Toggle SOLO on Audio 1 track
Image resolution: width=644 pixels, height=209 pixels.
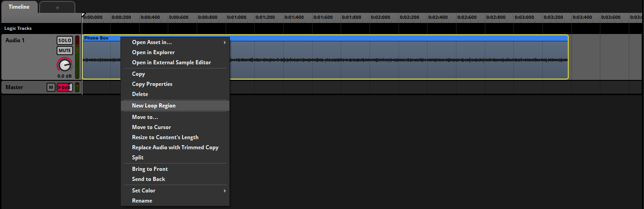(x=65, y=41)
